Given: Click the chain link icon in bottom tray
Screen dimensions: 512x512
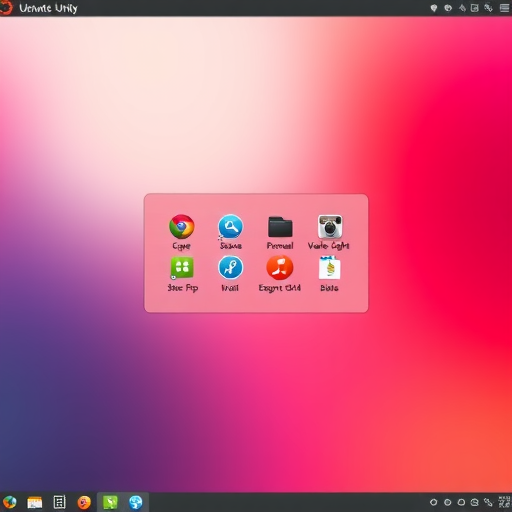Looking at the screenshot, I should coord(488,502).
